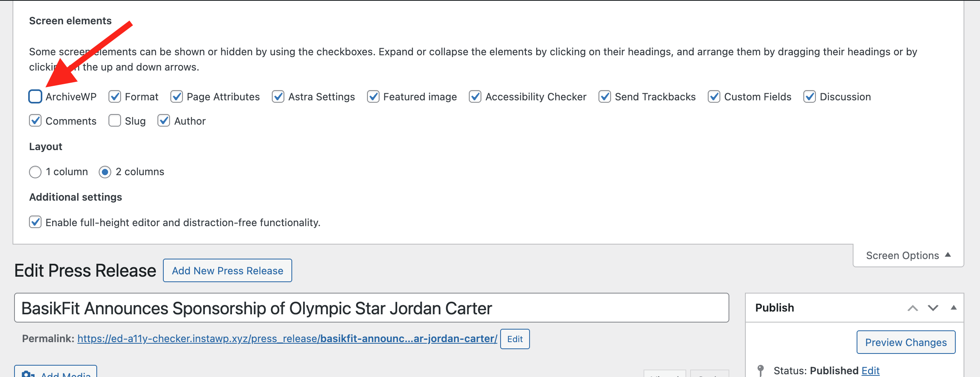Edit the post permalink
980x377 pixels.
point(515,339)
